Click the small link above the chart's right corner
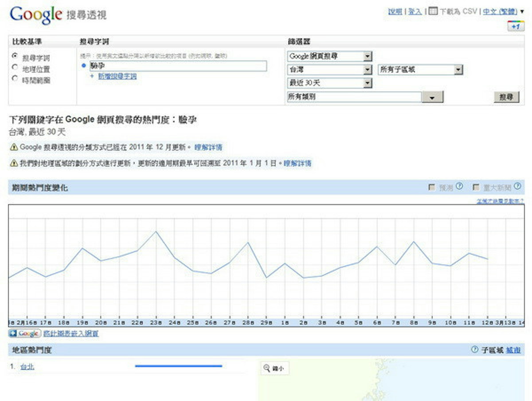The width and height of the screenshot is (532, 401). (500, 201)
